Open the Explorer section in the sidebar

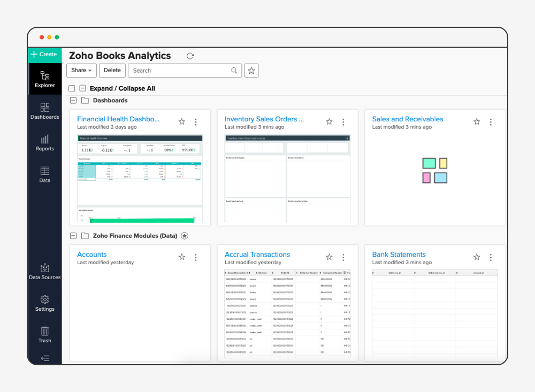point(45,80)
